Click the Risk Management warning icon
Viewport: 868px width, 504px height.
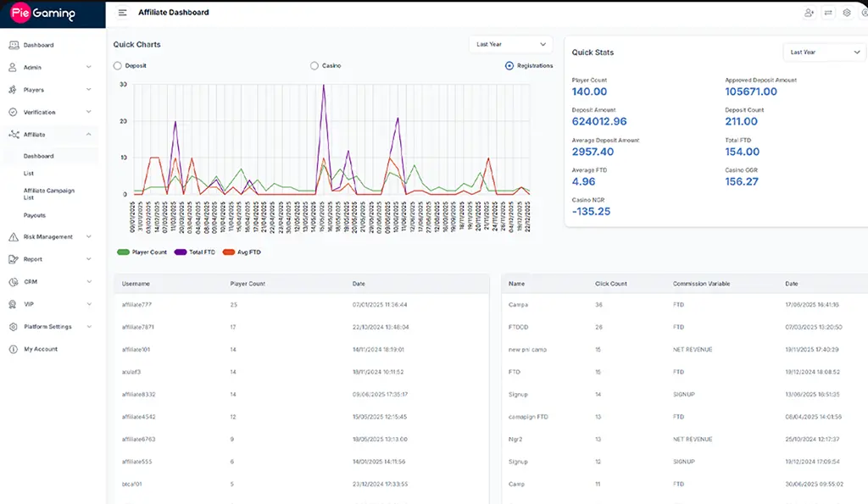(x=14, y=237)
